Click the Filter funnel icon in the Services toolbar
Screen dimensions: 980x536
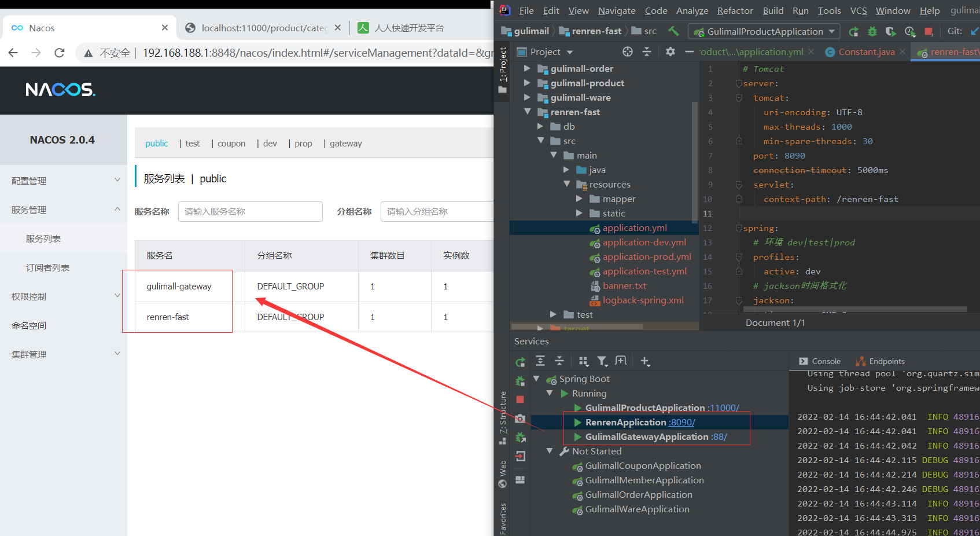(x=602, y=361)
